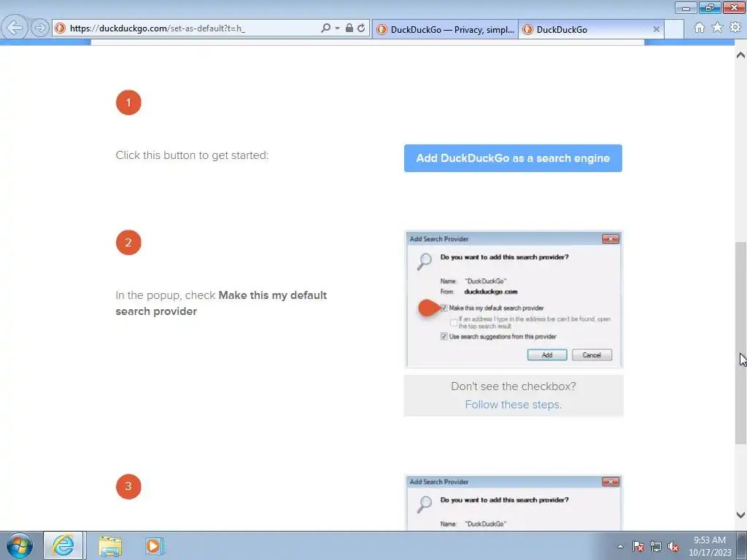Click the clock showing 9:53 AM
This screenshot has width=747, height=560.
(x=709, y=546)
